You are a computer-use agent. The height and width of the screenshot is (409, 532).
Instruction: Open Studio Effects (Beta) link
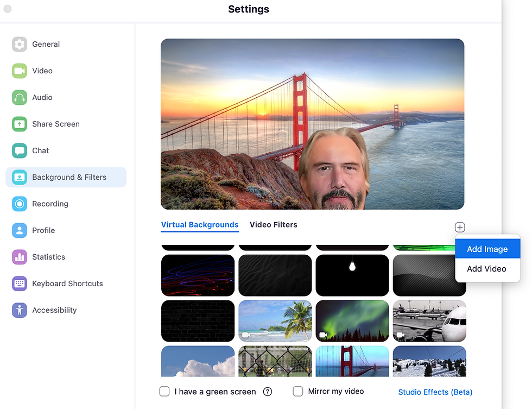coord(435,392)
